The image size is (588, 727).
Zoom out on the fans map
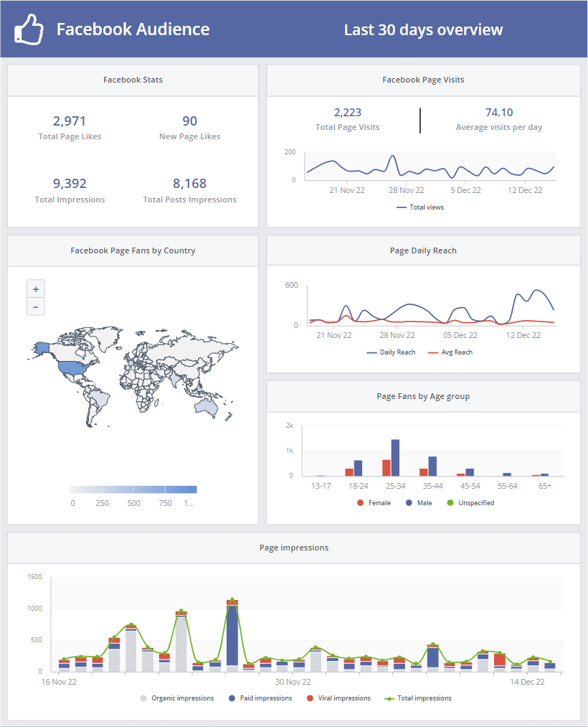click(36, 306)
